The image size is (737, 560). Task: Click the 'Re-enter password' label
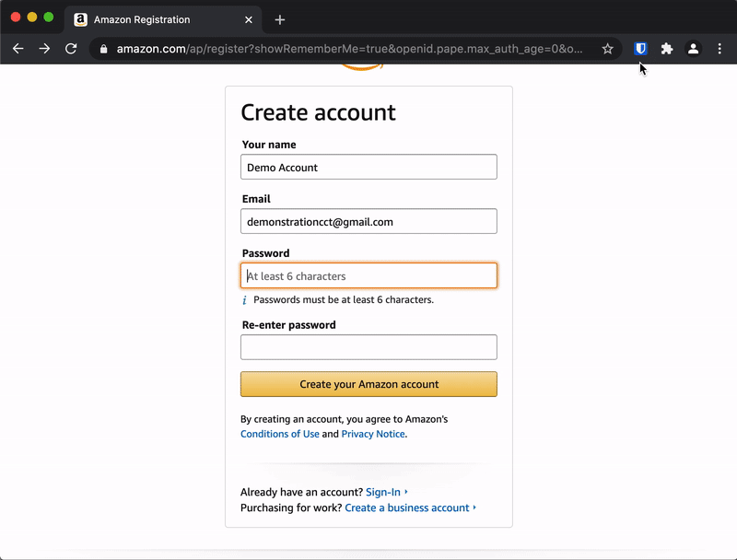click(x=288, y=325)
